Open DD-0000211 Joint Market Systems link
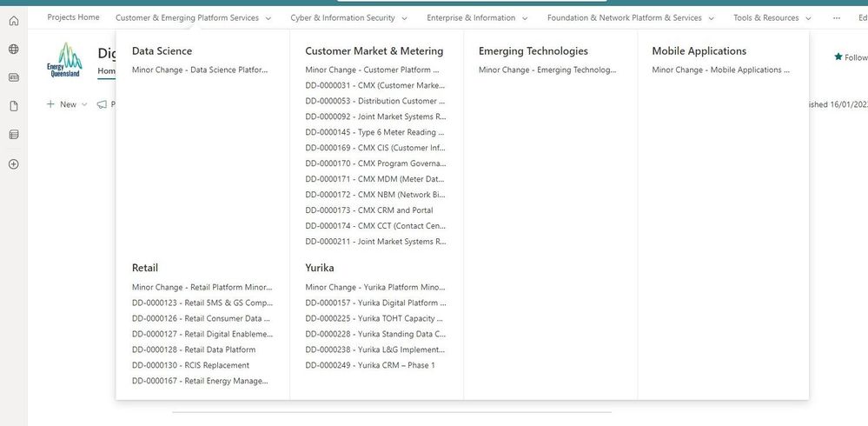Image resolution: width=868 pixels, height=426 pixels. point(376,241)
